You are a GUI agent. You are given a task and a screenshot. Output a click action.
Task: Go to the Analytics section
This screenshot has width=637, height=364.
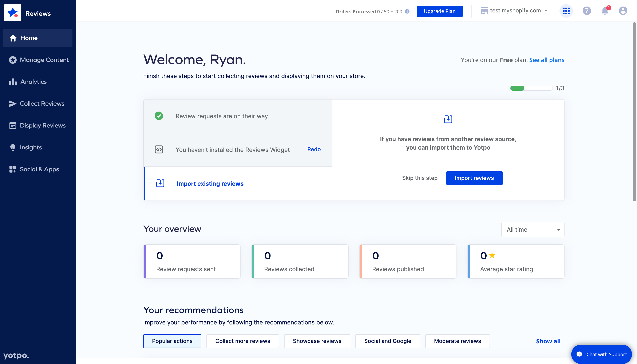tap(38, 82)
